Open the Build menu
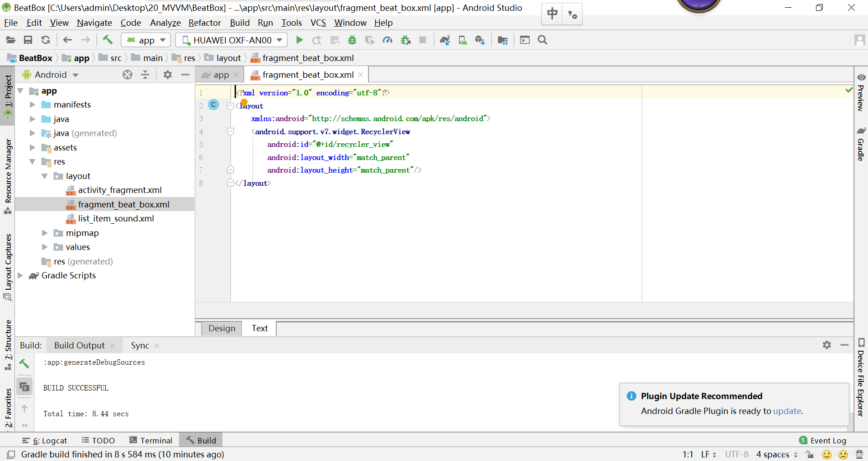Viewport: 868px width, 461px height. [240, 23]
